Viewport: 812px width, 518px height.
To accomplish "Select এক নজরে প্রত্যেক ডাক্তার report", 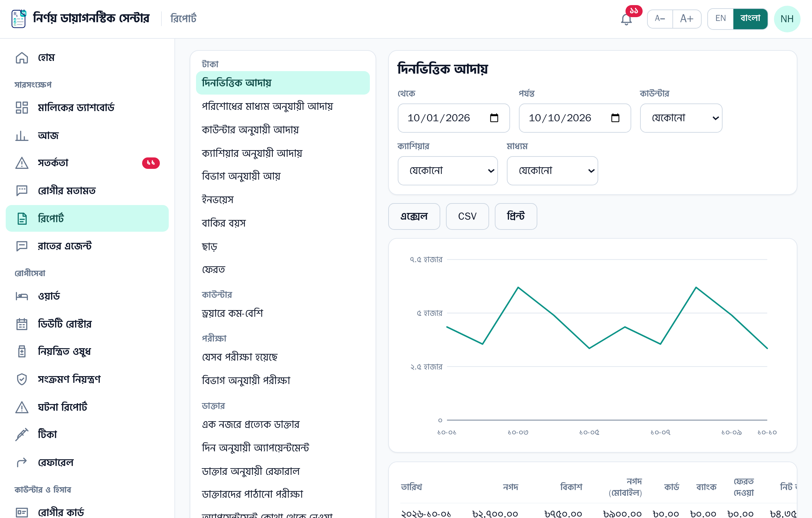I will point(283,424).
